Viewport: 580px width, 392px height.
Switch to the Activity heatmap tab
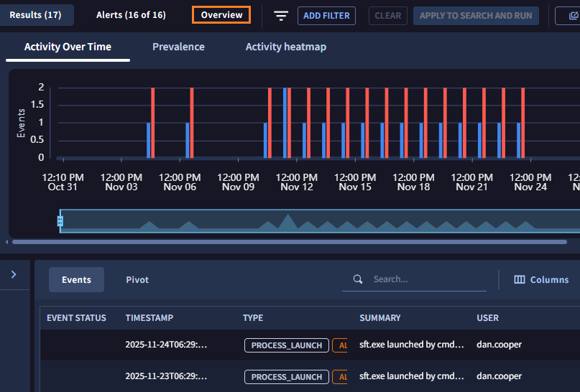285,47
